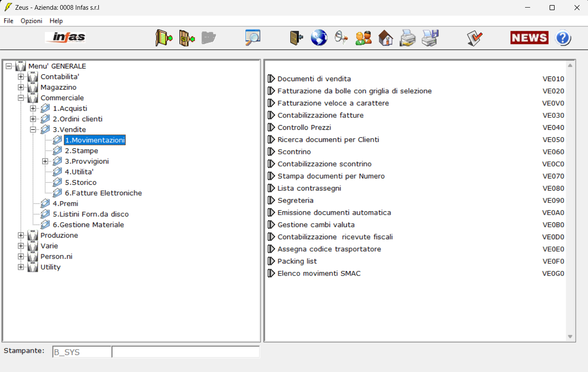Select 6.Fatture Elettroniche in the tree
This screenshot has width=588, height=372.
click(x=103, y=193)
